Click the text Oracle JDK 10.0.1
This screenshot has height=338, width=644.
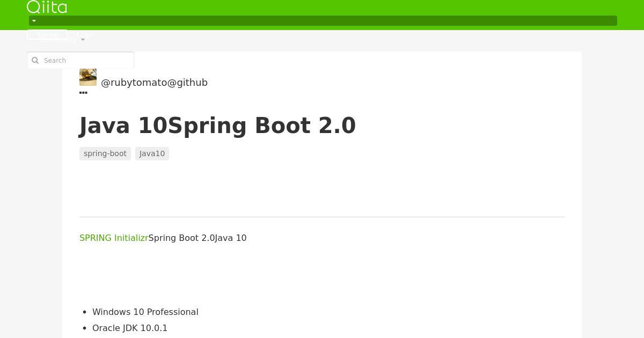tap(130, 328)
